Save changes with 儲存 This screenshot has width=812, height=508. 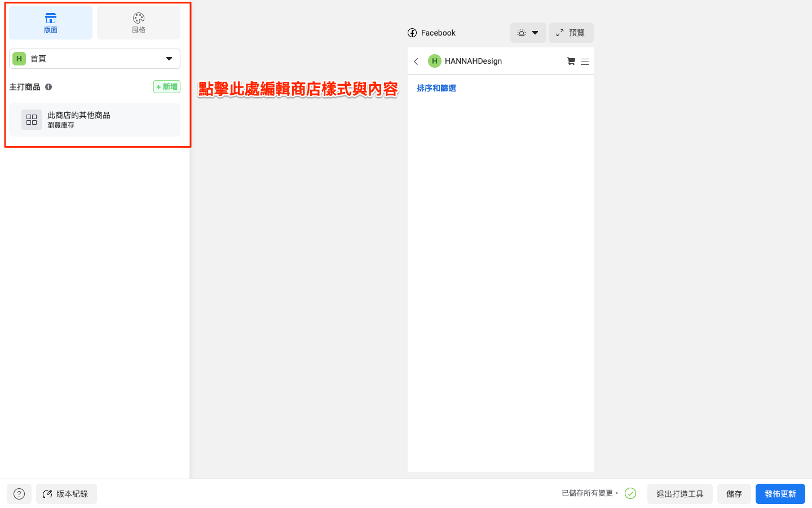734,494
